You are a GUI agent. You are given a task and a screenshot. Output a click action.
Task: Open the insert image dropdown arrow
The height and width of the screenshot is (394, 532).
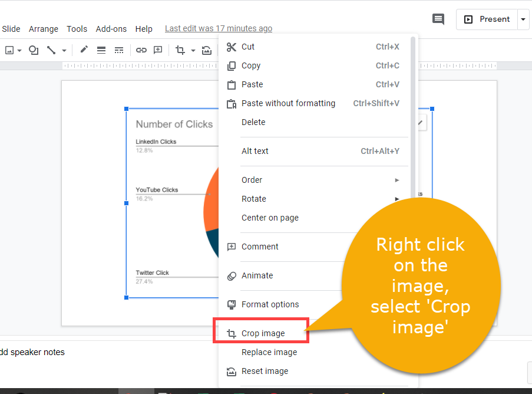click(x=19, y=51)
